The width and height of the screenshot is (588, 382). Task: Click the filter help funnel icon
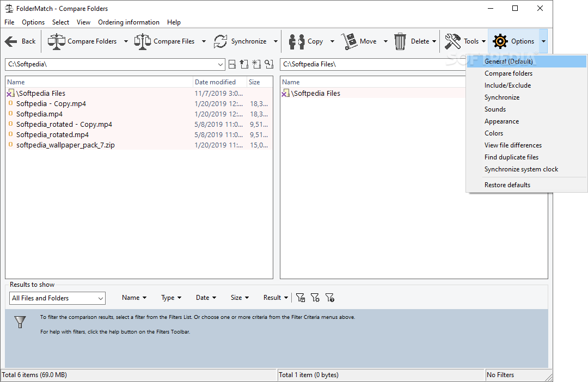coord(329,298)
